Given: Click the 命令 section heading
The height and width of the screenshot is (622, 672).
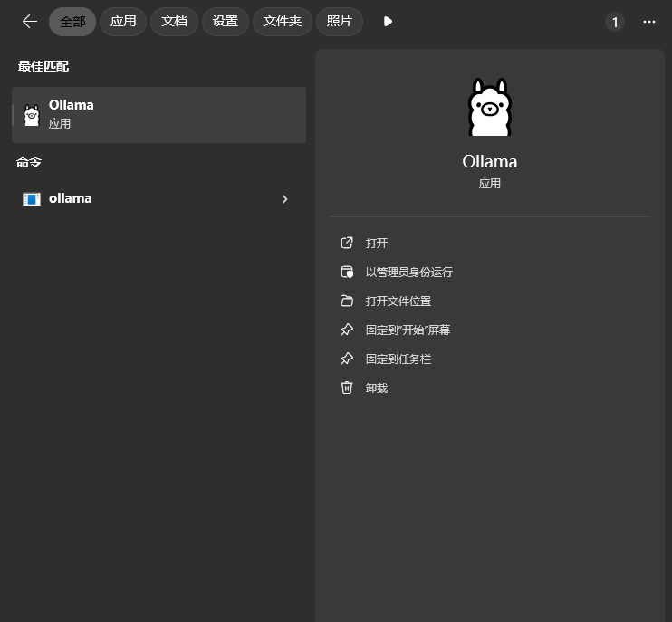Looking at the screenshot, I should pyautogui.click(x=29, y=162).
